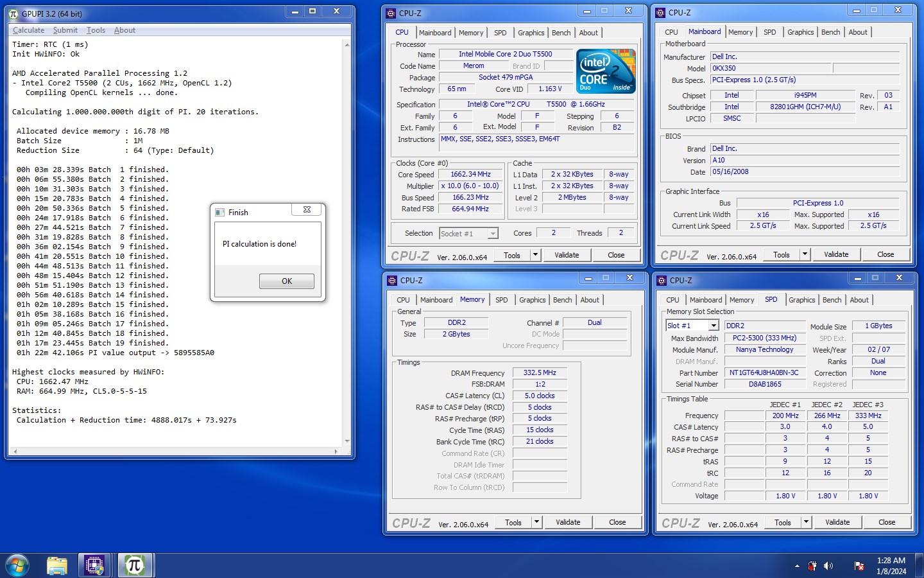Click Validate in CPU tab window

(567, 255)
